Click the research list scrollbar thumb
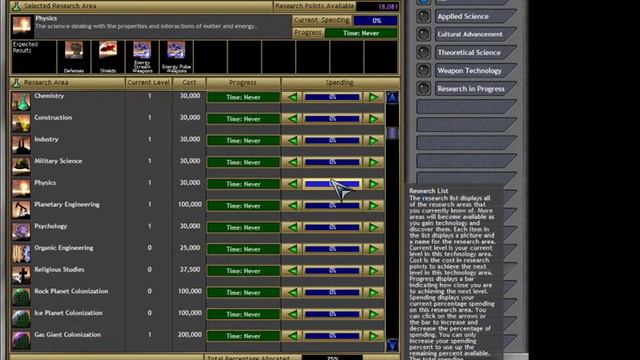This screenshot has height=360, width=640. click(392, 133)
